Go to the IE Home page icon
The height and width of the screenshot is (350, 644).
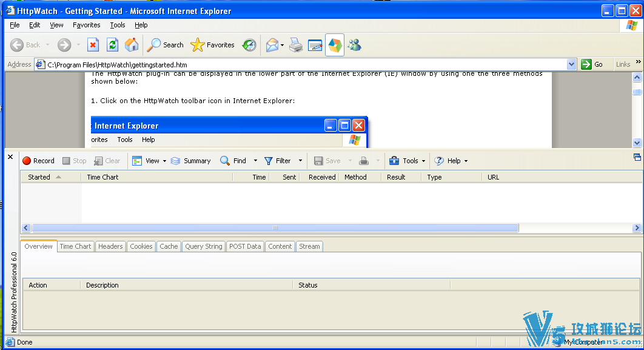[x=132, y=45]
